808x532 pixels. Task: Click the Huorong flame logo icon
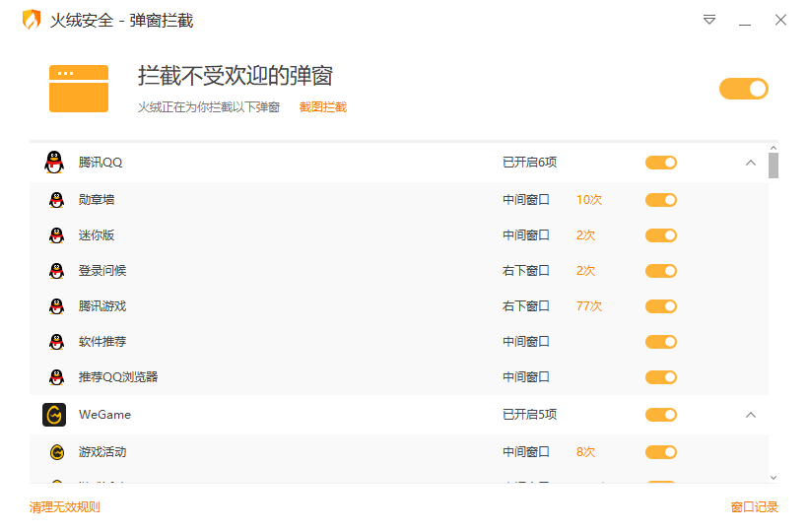(32, 20)
